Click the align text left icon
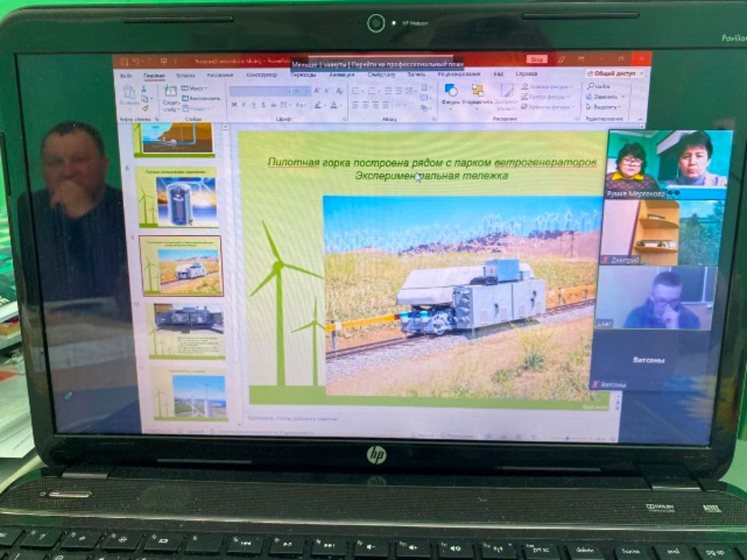The width and height of the screenshot is (747, 560). click(x=356, y=105)
